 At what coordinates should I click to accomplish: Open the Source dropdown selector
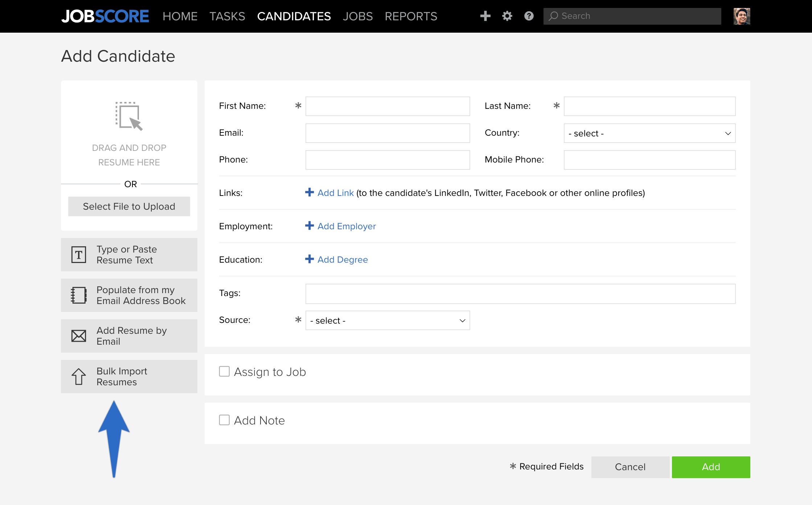387,321
